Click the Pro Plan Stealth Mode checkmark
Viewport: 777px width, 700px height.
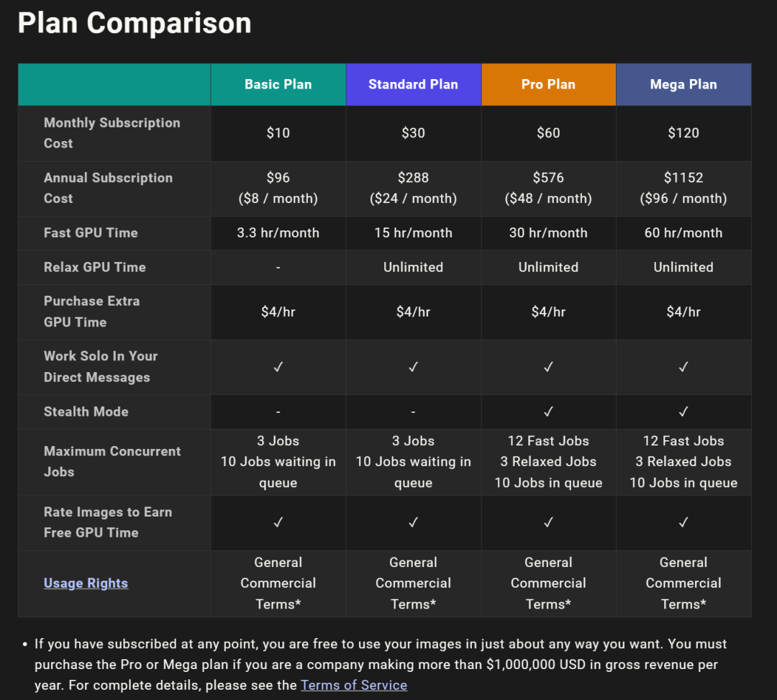click(548, 412)
